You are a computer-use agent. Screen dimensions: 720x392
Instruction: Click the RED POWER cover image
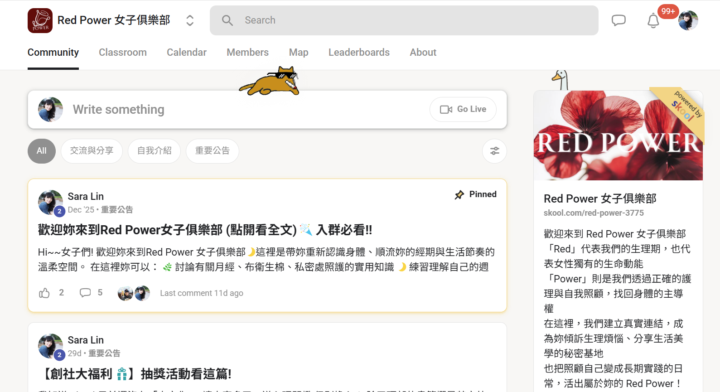point(618,135)
